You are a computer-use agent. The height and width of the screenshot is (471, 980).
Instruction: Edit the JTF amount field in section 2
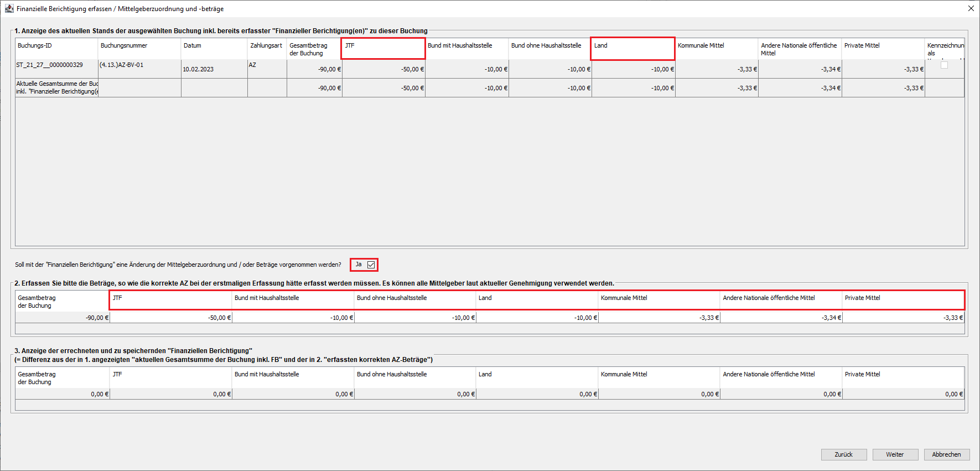pyautogui.click(x=171, y=318)
